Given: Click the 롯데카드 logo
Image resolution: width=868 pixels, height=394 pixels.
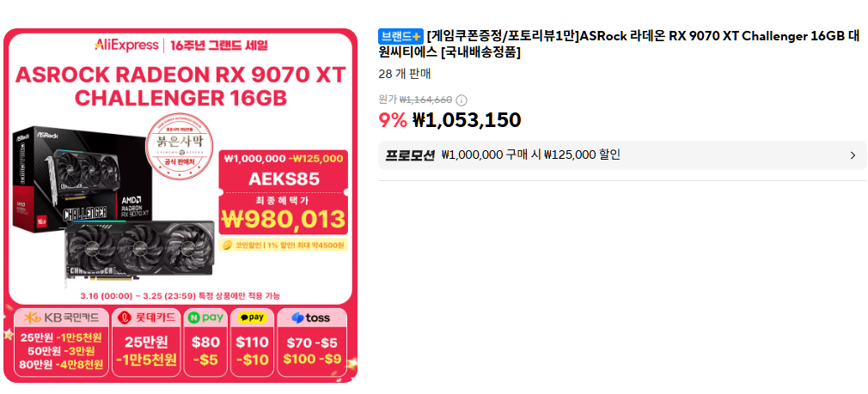Looking at the screenshot, I should click(x=145, y=318).
